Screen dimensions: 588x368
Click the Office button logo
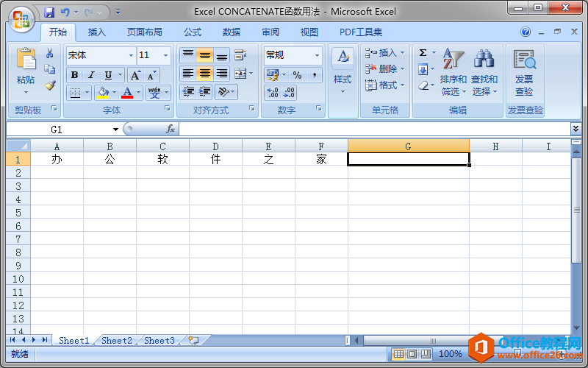point(21,19)
